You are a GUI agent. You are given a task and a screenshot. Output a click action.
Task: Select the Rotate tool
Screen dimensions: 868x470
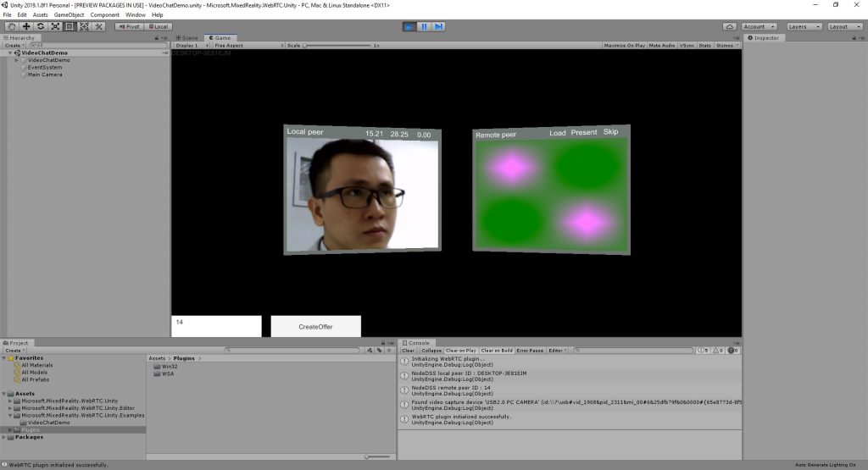41,26
